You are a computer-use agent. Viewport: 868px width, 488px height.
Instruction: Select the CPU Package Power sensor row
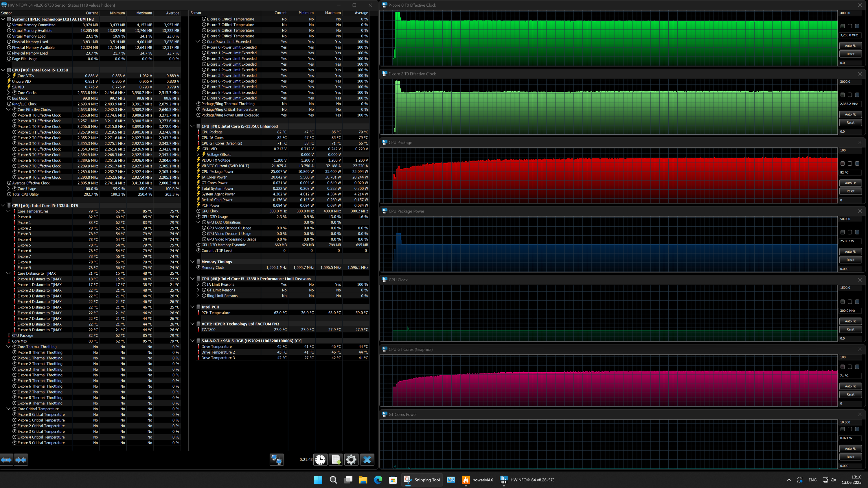217,171
